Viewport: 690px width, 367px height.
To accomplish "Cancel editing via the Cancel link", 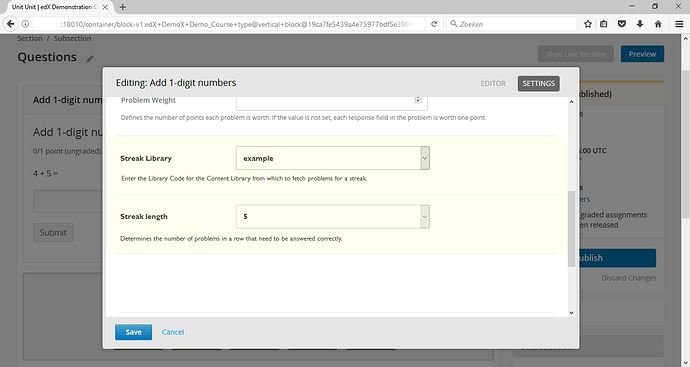I will (x=173, y=332).
